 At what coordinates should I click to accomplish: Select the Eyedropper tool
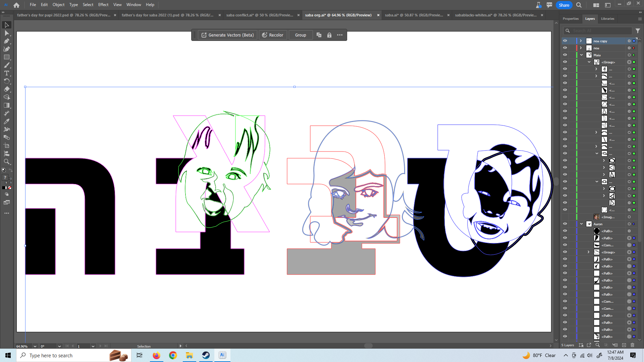(6, 122)
